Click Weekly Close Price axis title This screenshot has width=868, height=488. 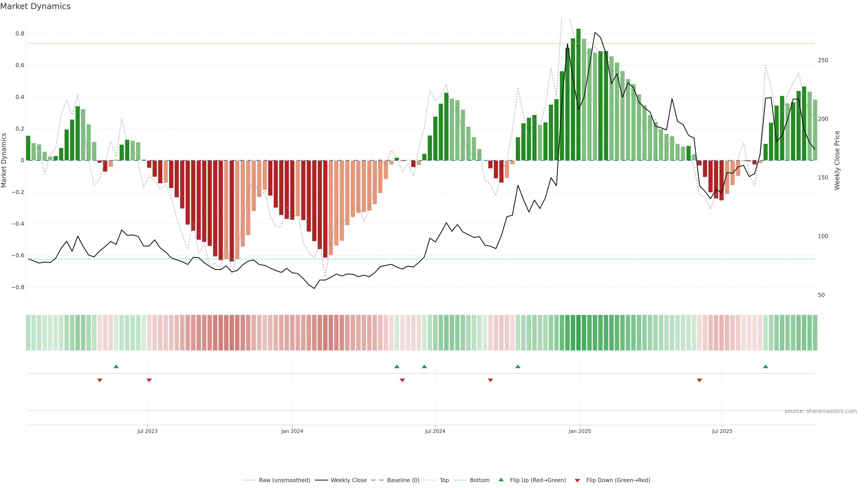click(837, 160)
